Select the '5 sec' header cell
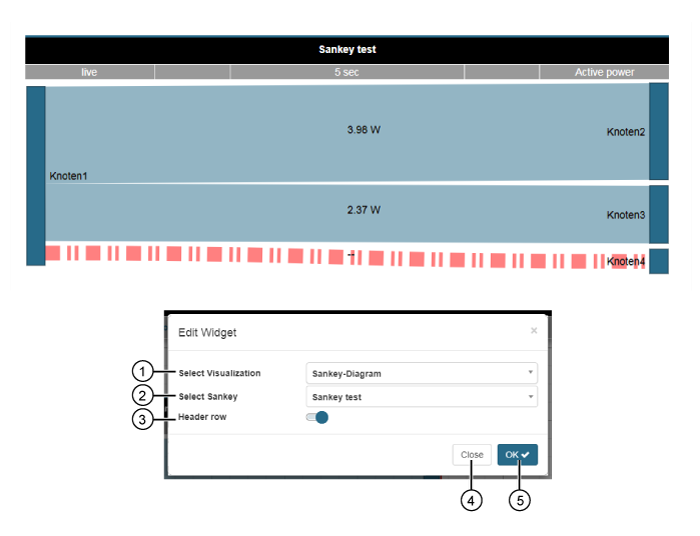The image size is (700, 536). [347, 72]
